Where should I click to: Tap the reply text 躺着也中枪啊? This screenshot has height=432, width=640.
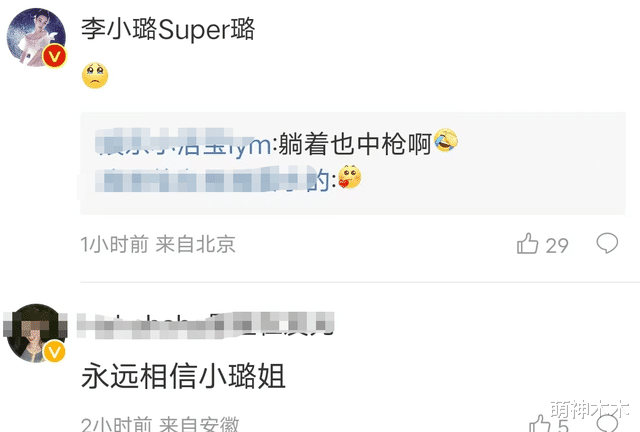355,143
